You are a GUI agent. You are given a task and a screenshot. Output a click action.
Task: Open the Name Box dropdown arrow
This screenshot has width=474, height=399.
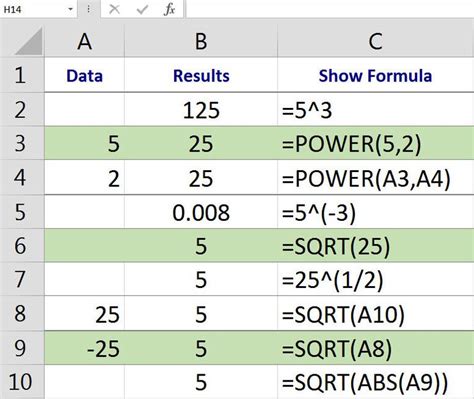pyautogui.click(x=70, y=9)
